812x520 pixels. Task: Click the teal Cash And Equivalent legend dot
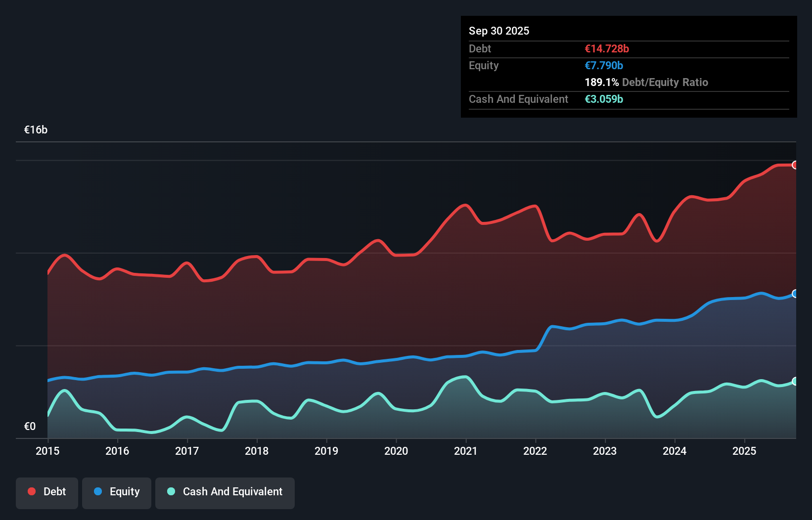[x=171, y=491]
